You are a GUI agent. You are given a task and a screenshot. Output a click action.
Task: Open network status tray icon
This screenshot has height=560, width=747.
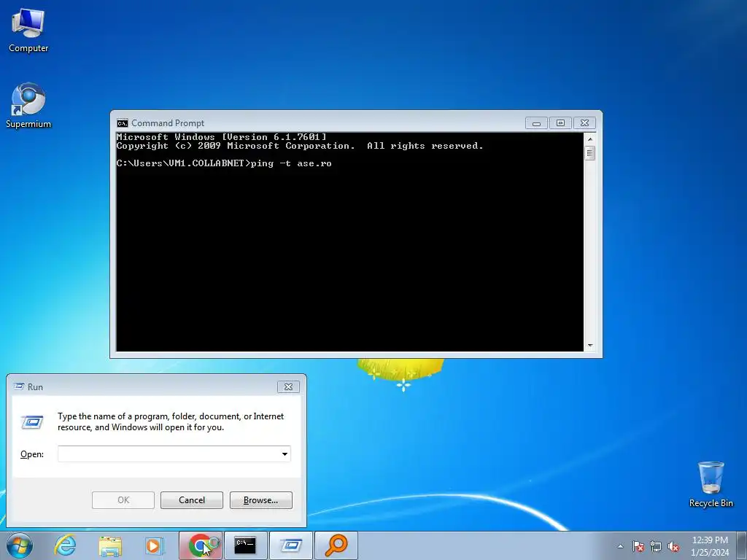[x=656, y=546]
